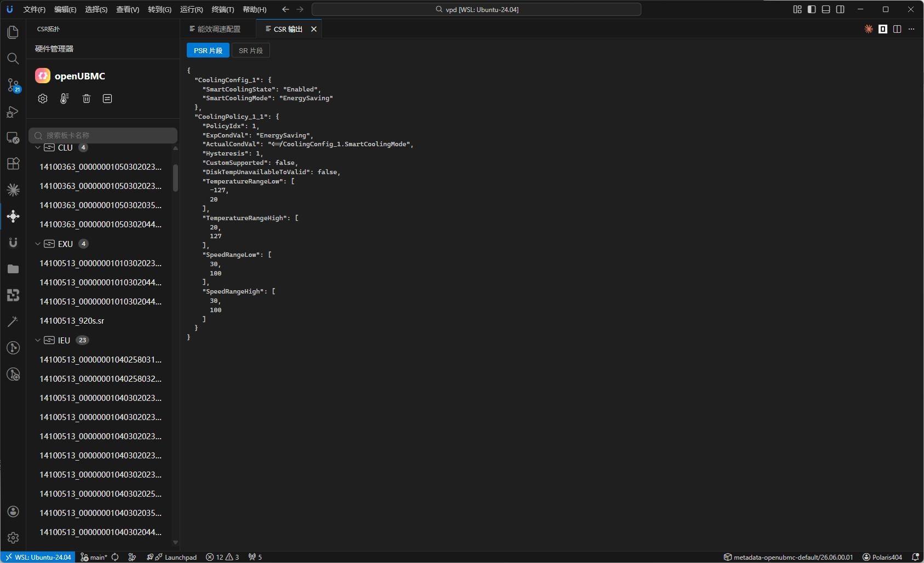Switch to the 能效调速配置 tab
This screenshot has width=924, height=563.
pos(215,29)
